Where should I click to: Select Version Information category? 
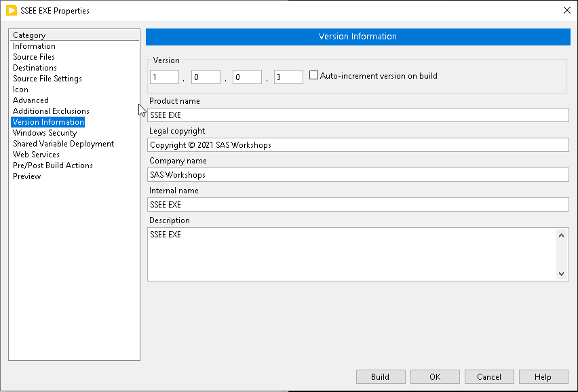48,122
